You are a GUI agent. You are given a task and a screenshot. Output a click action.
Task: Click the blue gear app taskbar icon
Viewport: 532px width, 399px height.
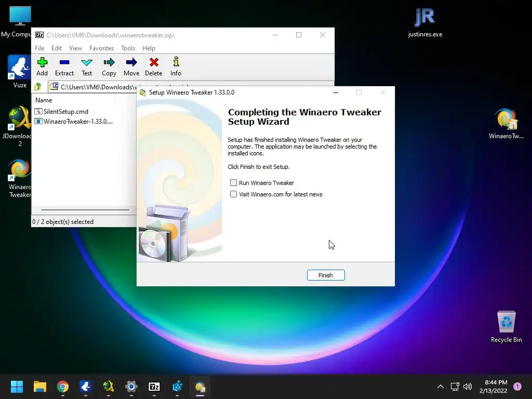pos(177,387)
